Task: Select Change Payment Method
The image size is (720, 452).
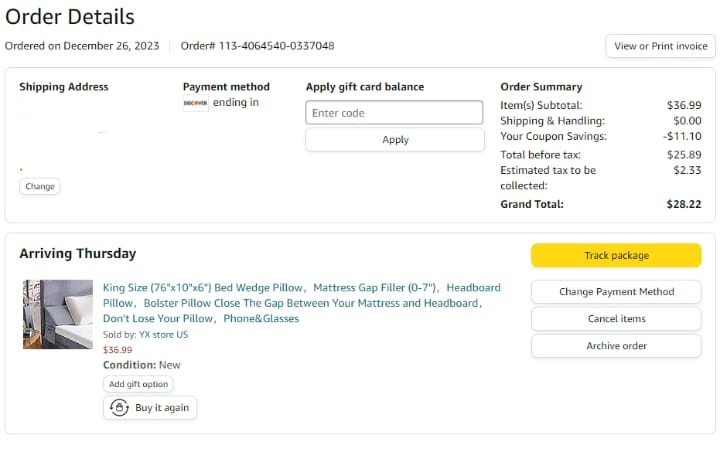Action: pyautogui.click(x=616, y=292)
